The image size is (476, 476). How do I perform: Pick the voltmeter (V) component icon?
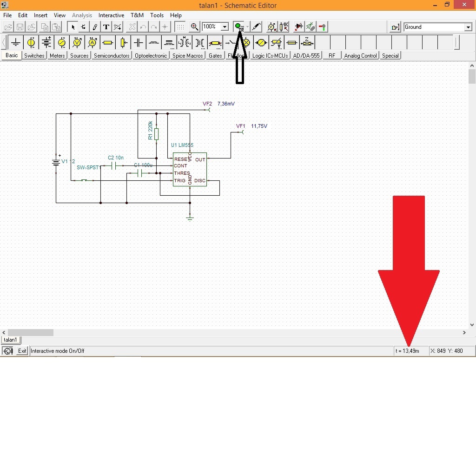[77, 42]
